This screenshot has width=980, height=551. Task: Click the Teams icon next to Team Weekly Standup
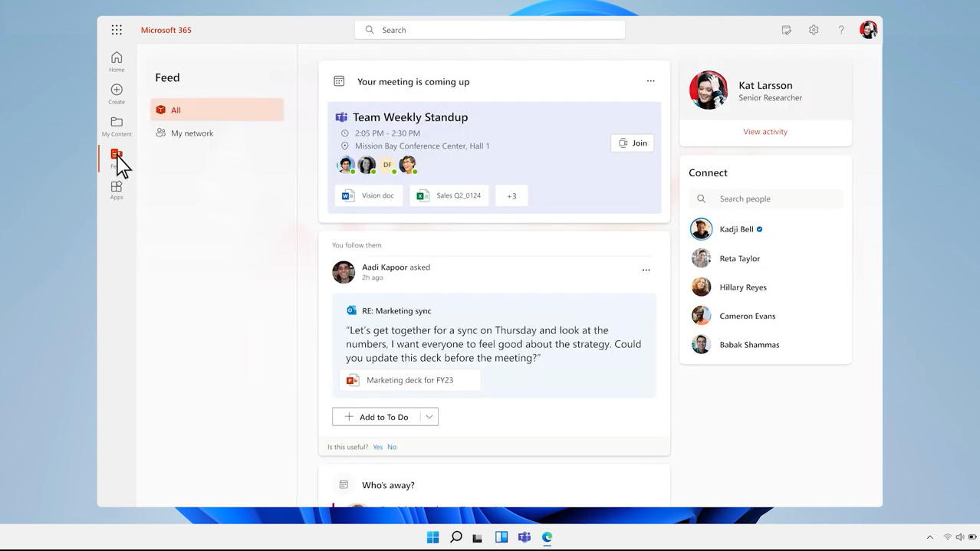341,117
